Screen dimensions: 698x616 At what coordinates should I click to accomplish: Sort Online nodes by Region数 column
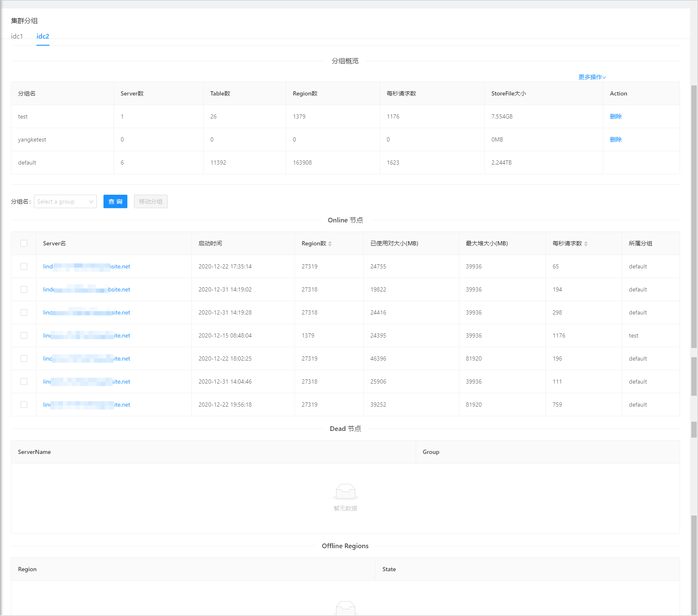click(330, 243)
